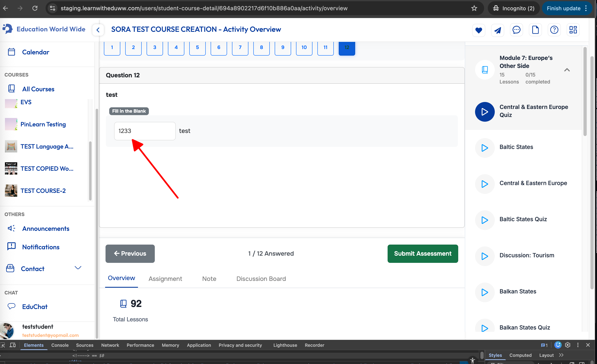Open DevTools settings gear icon

[567, 345]
